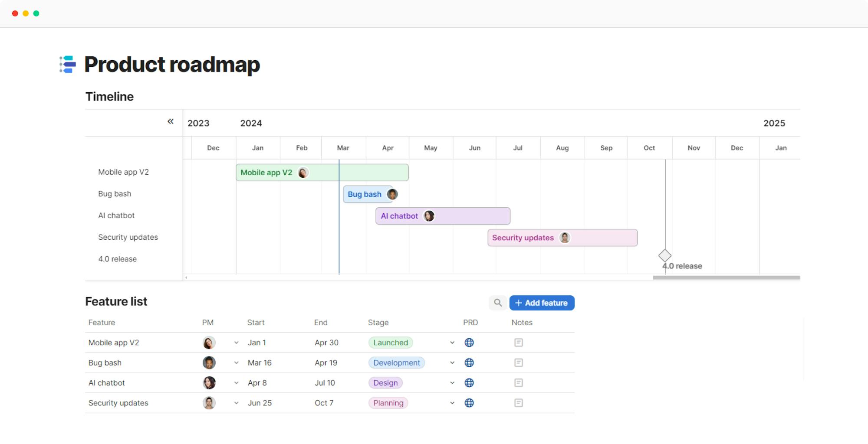Screen dimensions: 868x444
Task: Click the Feature column header
Action: point(102,323)
